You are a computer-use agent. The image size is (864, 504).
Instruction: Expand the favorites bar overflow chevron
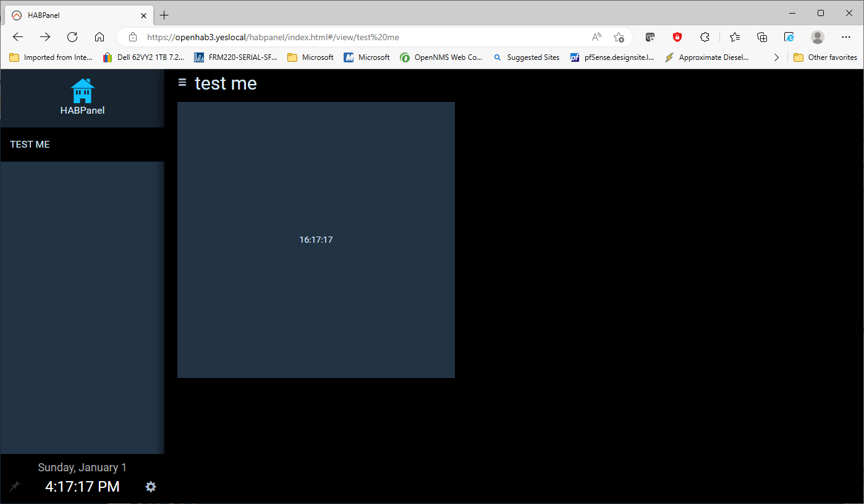pos(777,57)
